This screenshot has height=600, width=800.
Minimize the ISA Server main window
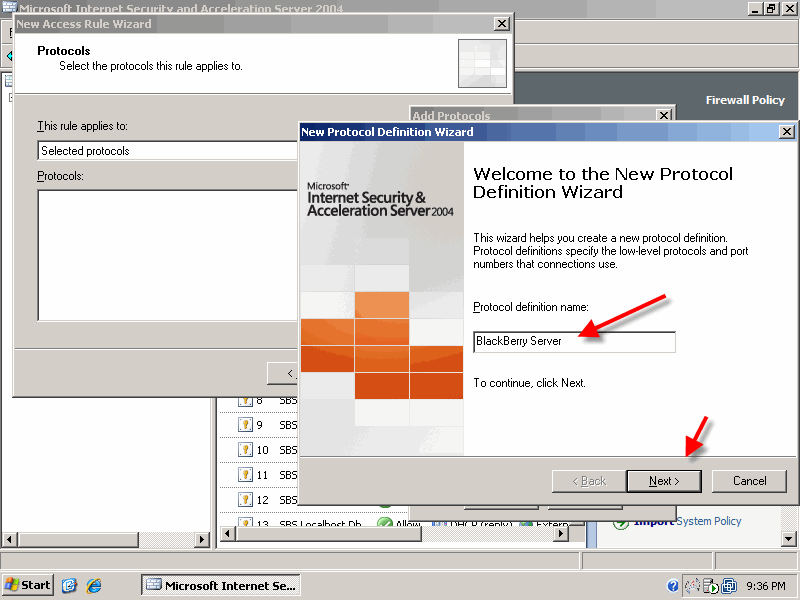tap(755, 8)
